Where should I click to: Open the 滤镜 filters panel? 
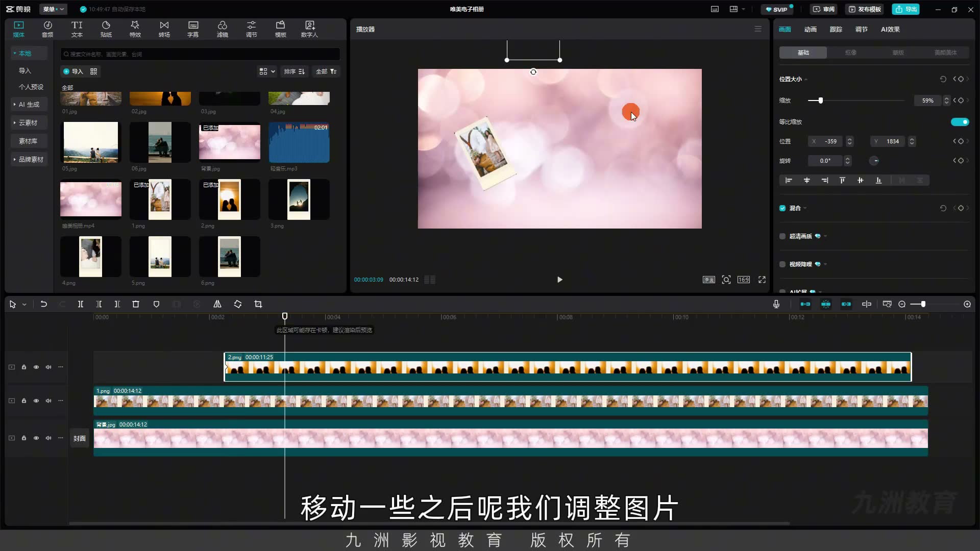222,29
